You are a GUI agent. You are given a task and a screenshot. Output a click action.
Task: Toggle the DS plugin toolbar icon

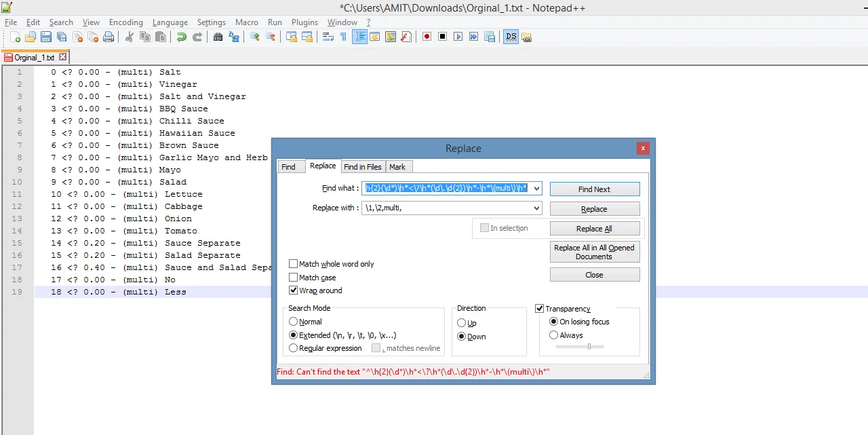pyautogui.click(x=511, y=37)
